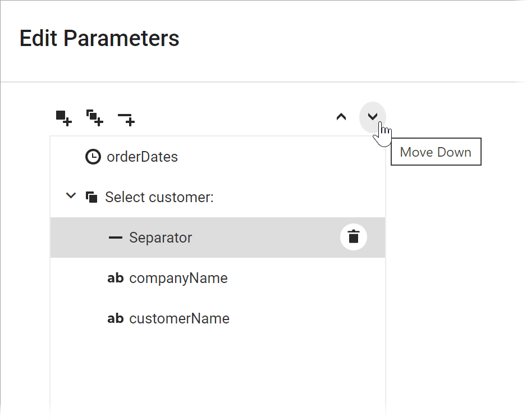The image size is (531, 420).
Task: Click the clock icon beside orderDates
Action: [93, 157]
